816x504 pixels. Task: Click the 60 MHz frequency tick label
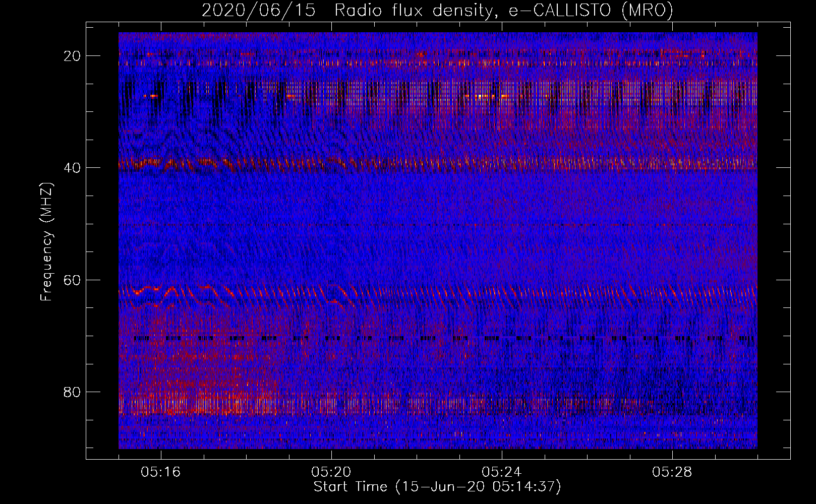click(72, 280)
